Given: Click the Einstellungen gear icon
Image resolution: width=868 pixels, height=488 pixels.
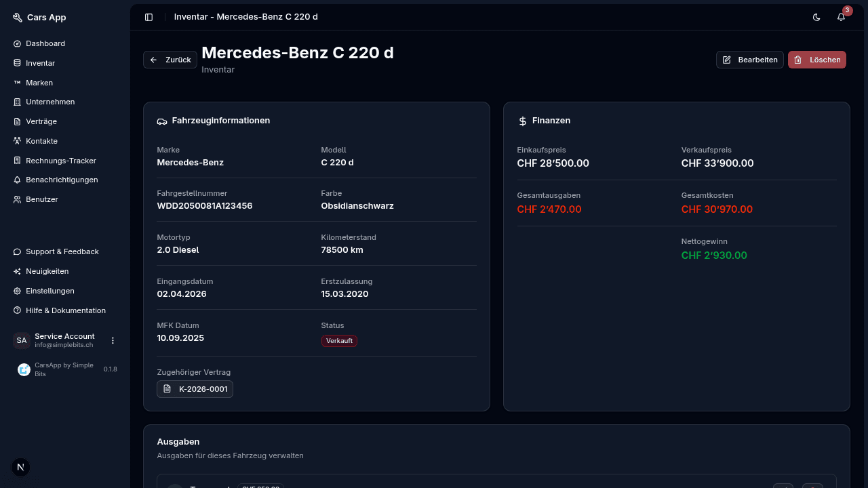Looking at the screenshot, I should [18, 291].
